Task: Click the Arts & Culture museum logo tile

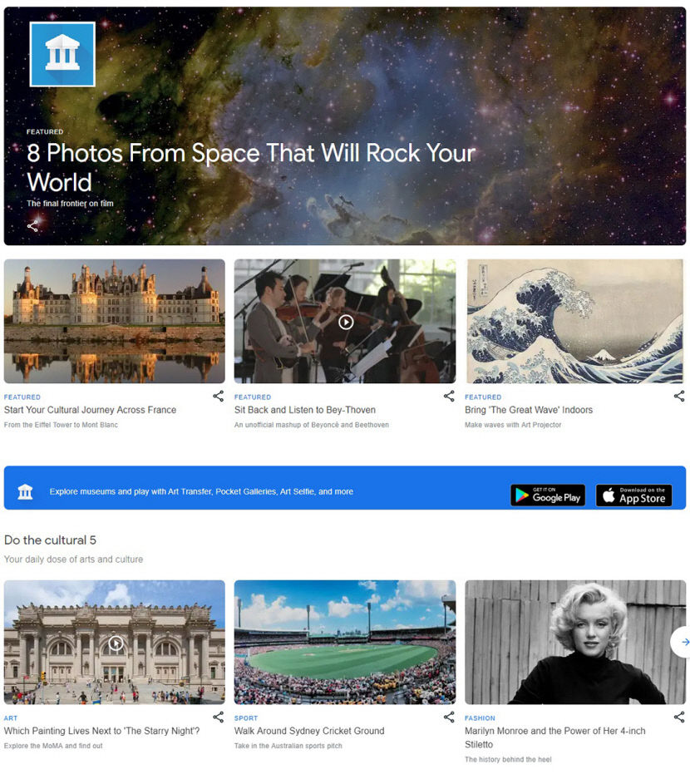Action: 62,54
